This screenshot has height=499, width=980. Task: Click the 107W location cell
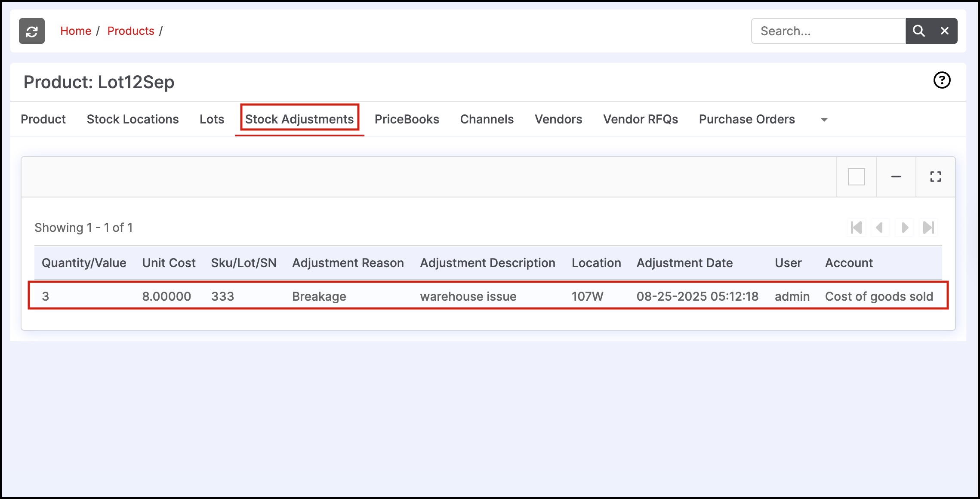[587, 296]
